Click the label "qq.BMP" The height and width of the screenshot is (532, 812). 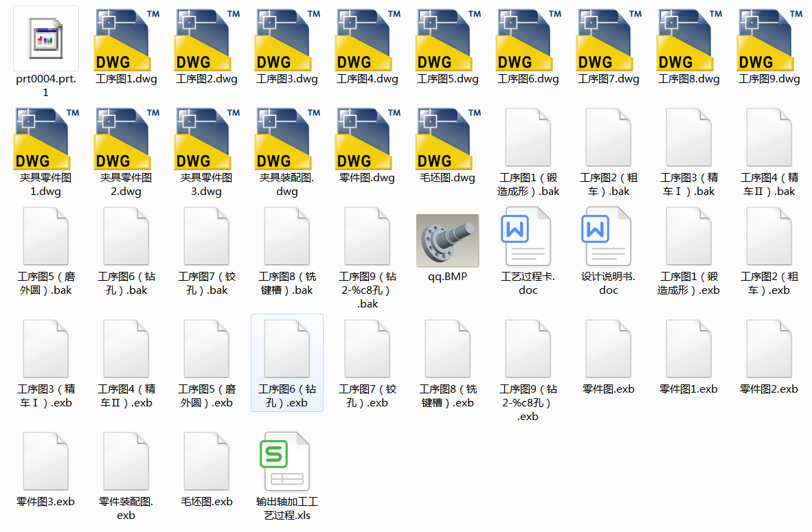coord(448,277)
